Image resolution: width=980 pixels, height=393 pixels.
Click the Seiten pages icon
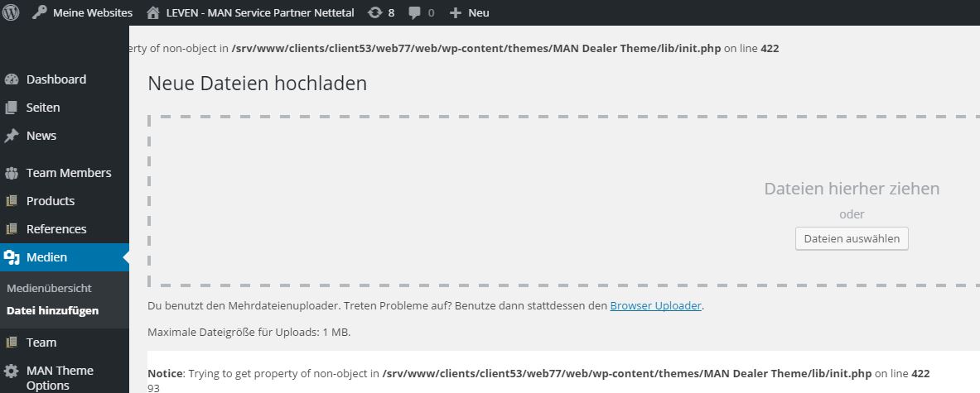[x=12, y=108]
